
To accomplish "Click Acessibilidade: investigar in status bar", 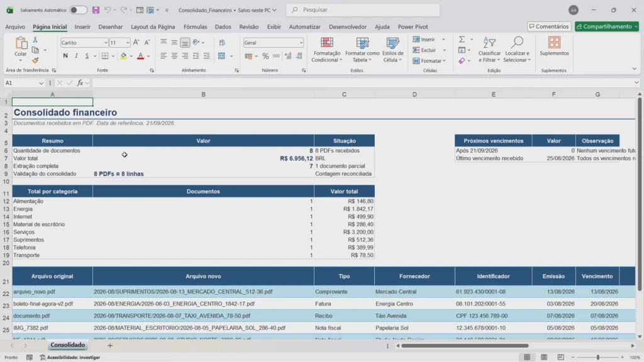I will point(70,358).
